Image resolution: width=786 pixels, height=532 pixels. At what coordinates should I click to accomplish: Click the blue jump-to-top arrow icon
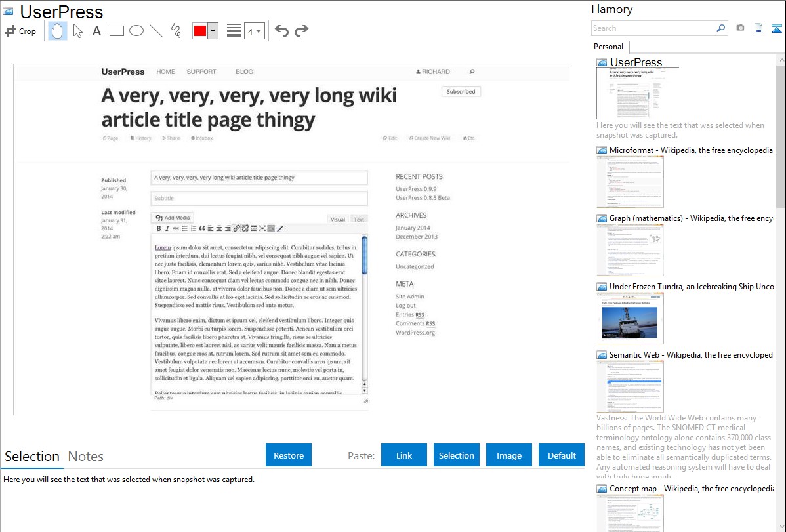pyautogui.click(x=776, y=28)
